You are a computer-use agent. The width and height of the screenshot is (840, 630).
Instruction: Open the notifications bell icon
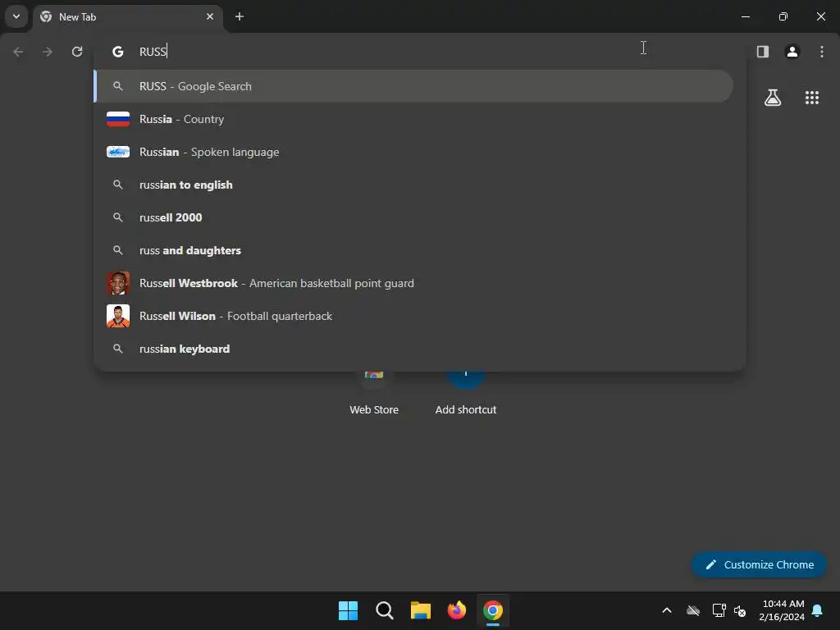(818, 610)
